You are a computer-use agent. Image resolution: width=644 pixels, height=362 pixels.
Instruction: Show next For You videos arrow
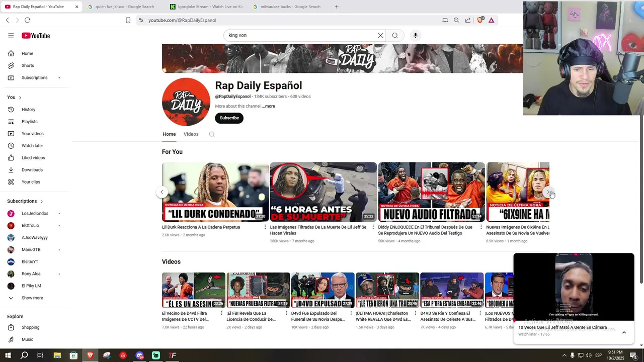(x=548, y=192)
